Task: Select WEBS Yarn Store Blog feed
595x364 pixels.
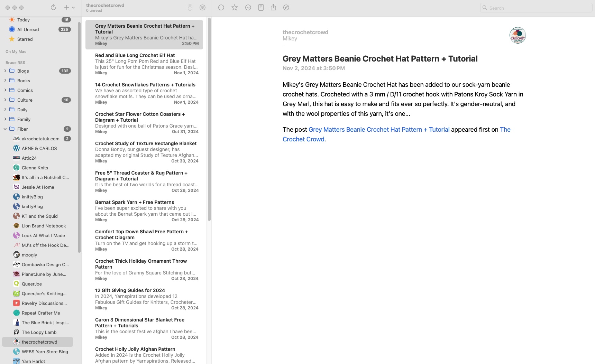Action: [x=37, y=352]
